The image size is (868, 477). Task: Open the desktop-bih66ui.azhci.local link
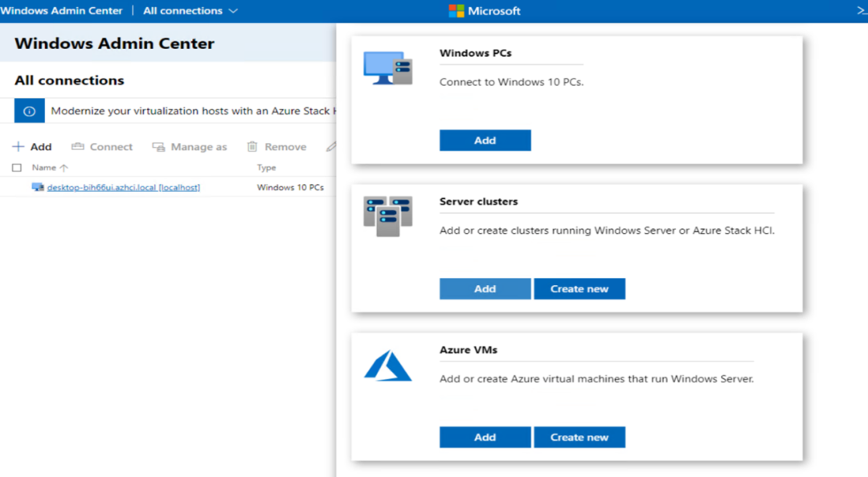tap(124, 188)
